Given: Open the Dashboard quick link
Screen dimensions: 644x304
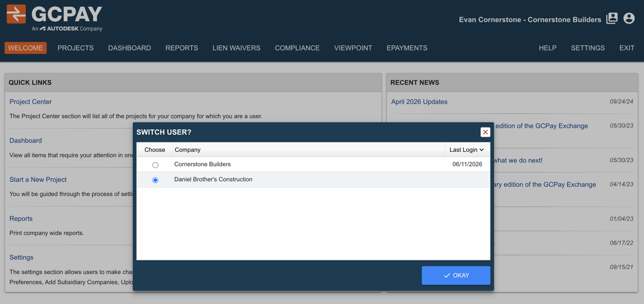Looking at the screenshot, I should click(x=25, y=140).
